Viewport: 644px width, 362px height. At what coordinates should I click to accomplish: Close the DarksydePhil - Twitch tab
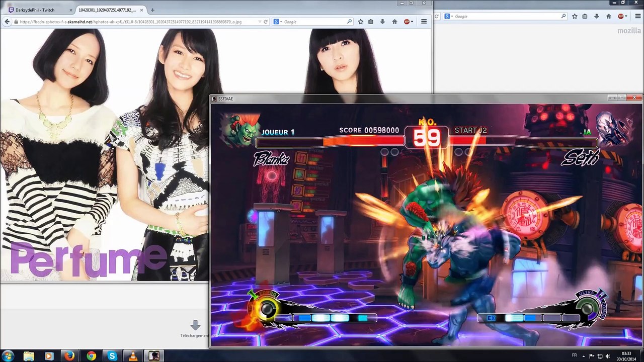pos(70,10)
